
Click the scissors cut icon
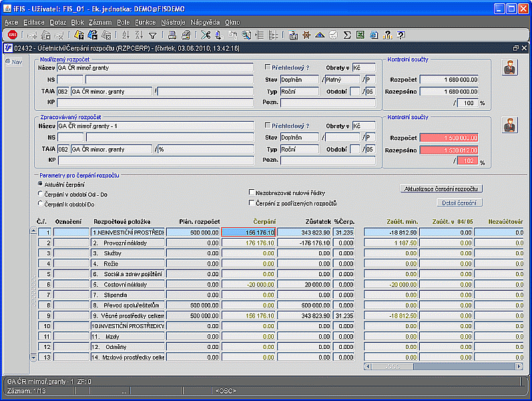[x=205, y=35]
